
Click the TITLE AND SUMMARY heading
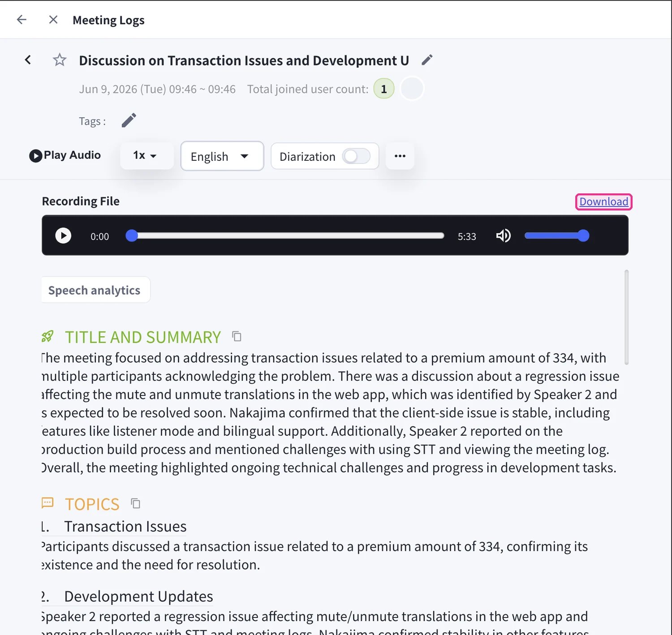pos(143,337)
